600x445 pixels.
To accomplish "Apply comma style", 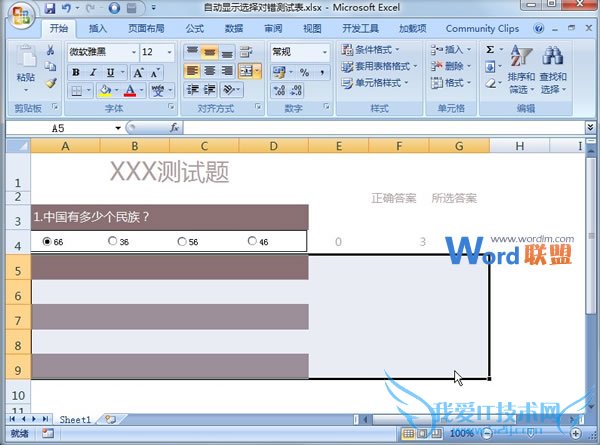I will click(x=322, y=72).
